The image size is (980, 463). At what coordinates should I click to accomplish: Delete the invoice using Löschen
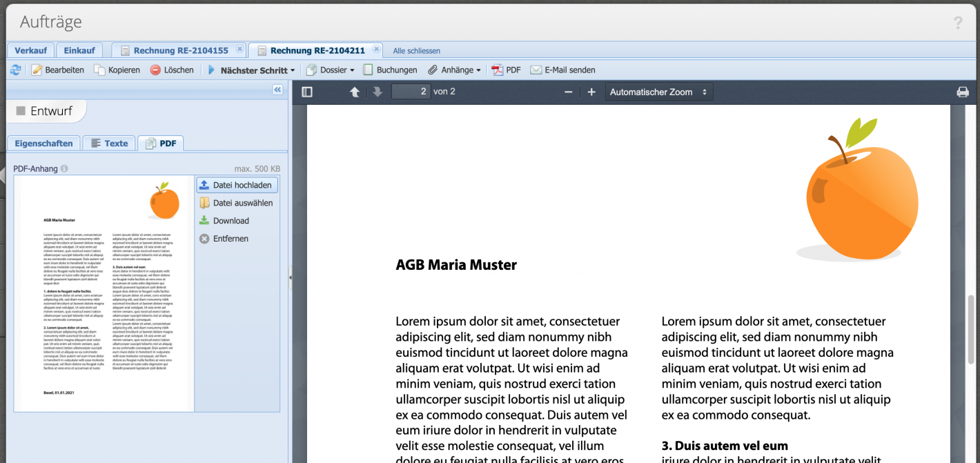pos(172,69)
